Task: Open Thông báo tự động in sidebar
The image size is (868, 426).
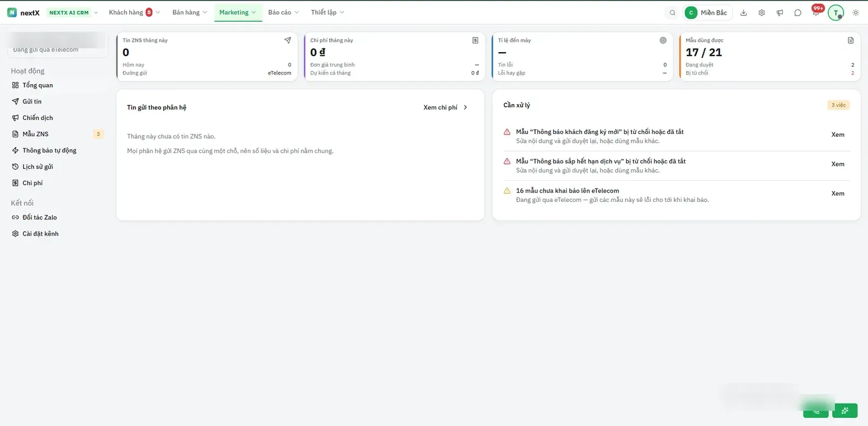Action: click(x=58, y=150)
